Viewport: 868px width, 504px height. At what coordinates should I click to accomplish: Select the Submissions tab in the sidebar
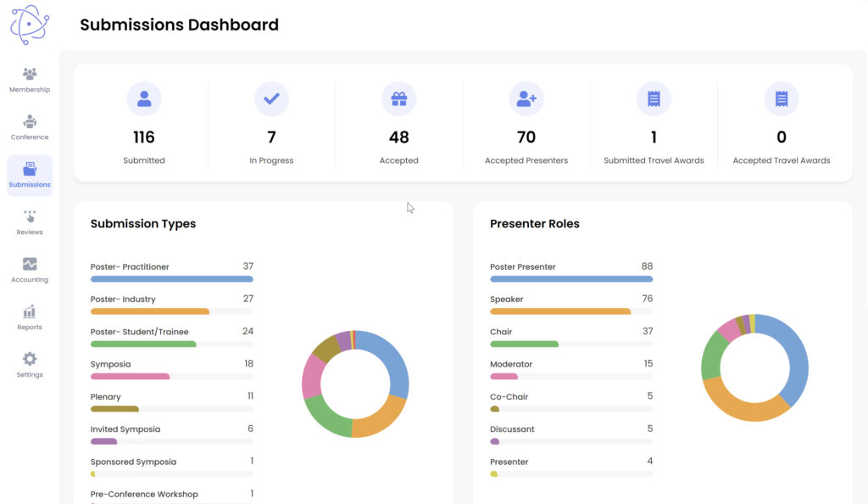pyautogui.click(x=30, y=176)
